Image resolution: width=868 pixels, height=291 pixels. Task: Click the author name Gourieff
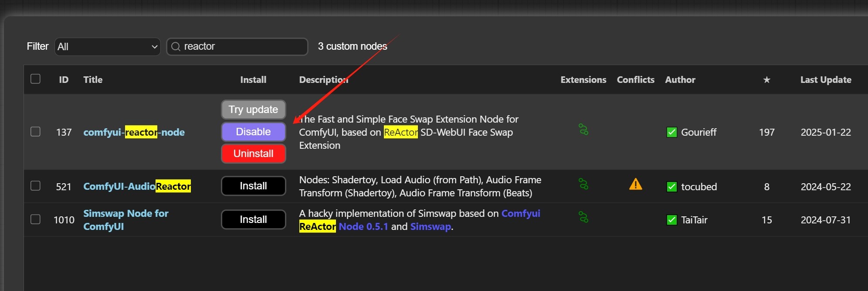pyautogui.click(x=698, y=132)
